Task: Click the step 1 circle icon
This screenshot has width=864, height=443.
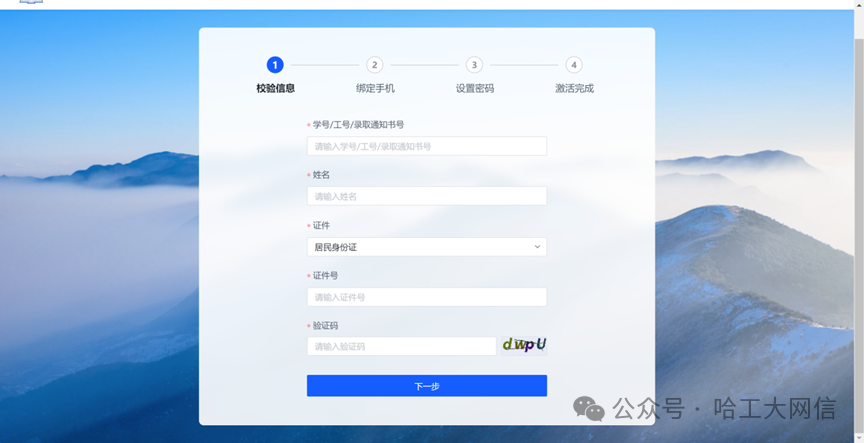Action: tap(275, 65)
